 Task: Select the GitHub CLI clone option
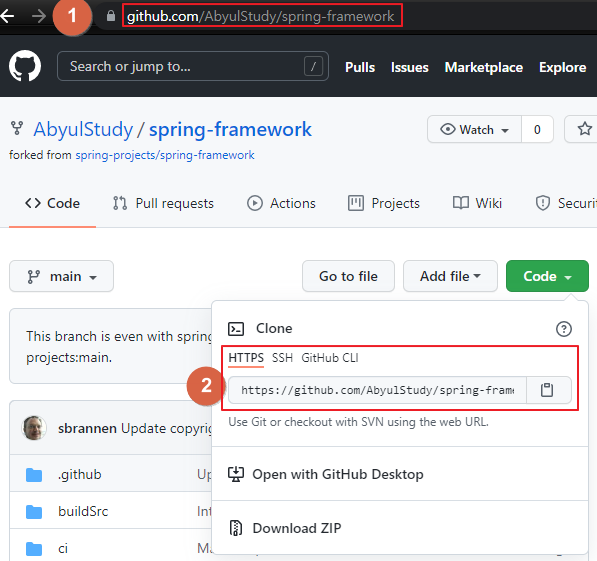[330, 358]
